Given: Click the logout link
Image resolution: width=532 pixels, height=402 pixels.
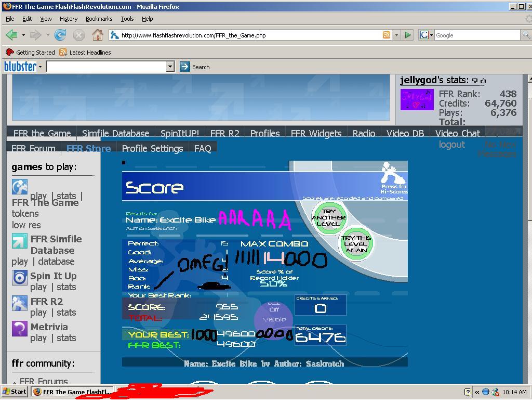Looking at the screenshot, I should click(451, 145).
